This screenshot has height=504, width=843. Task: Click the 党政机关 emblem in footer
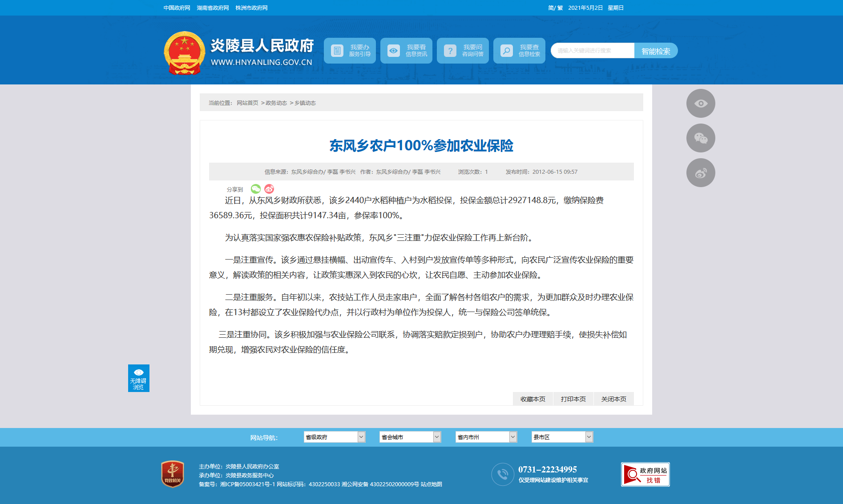173,474
